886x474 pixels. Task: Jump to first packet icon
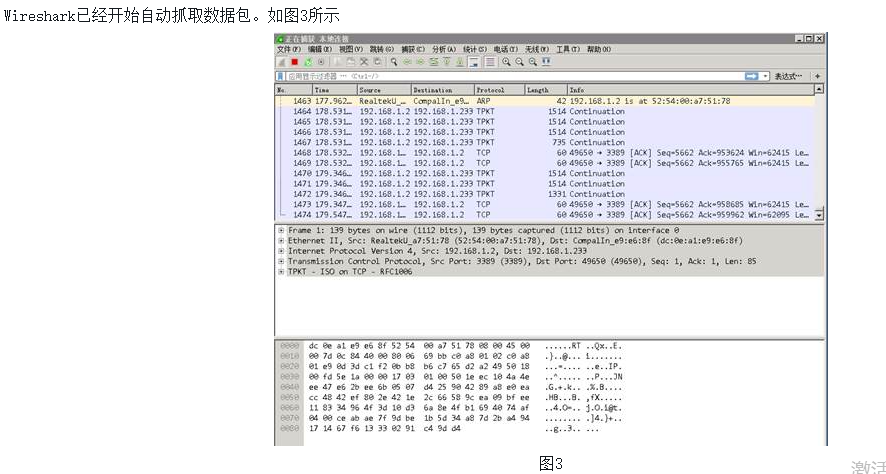(x=447, y=62)
